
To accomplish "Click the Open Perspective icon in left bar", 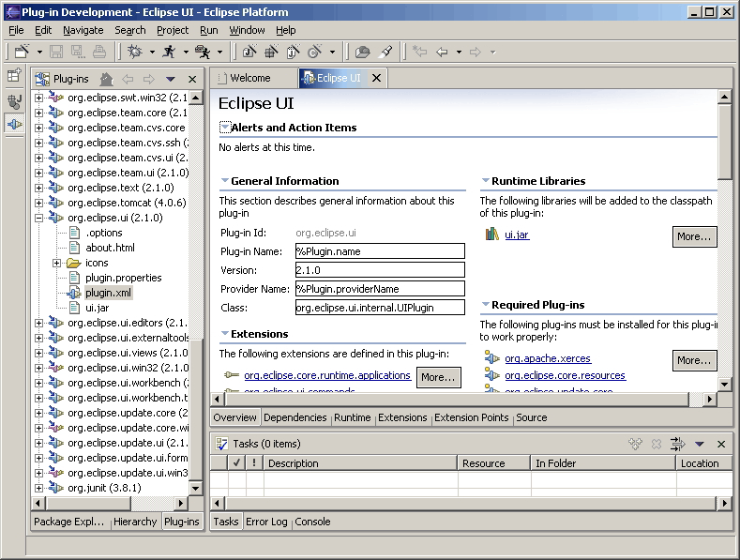I will [14, 75].
